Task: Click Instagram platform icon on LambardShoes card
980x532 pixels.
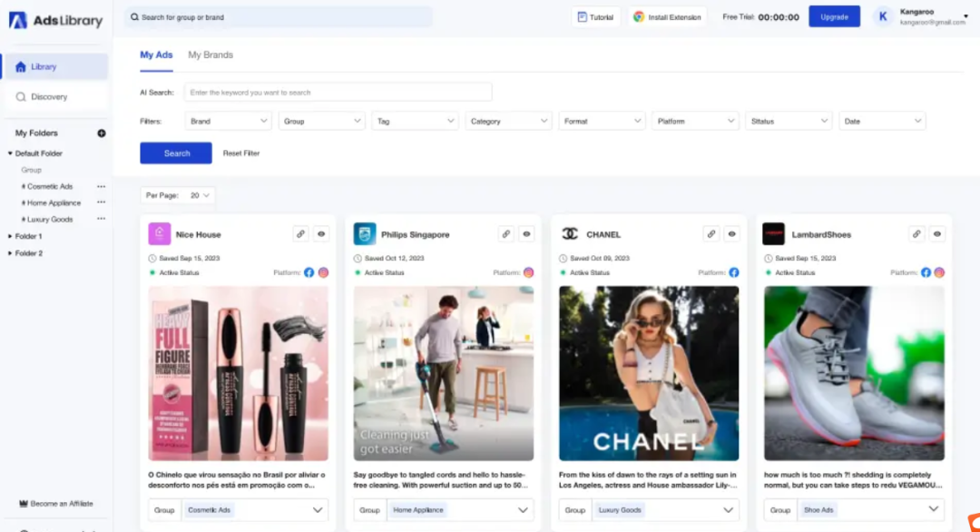Action: tap(939, 272)
